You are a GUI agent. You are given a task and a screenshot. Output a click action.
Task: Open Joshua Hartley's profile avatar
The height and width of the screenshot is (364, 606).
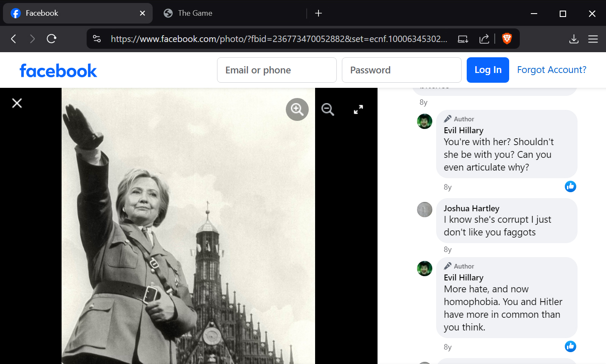(x=425, y=210)
